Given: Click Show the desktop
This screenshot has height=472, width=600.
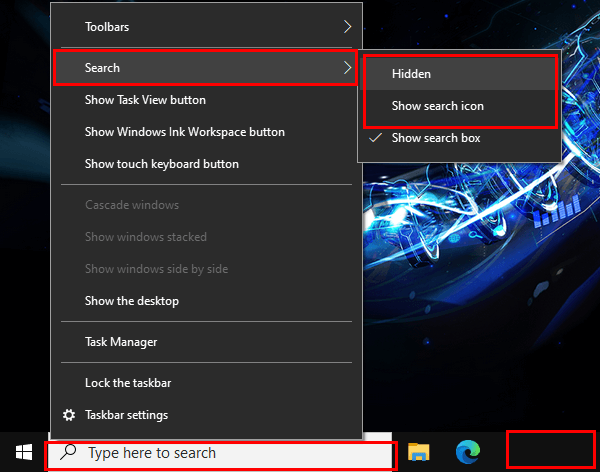Looking at the screenshot, I should [x=131, y=301].
